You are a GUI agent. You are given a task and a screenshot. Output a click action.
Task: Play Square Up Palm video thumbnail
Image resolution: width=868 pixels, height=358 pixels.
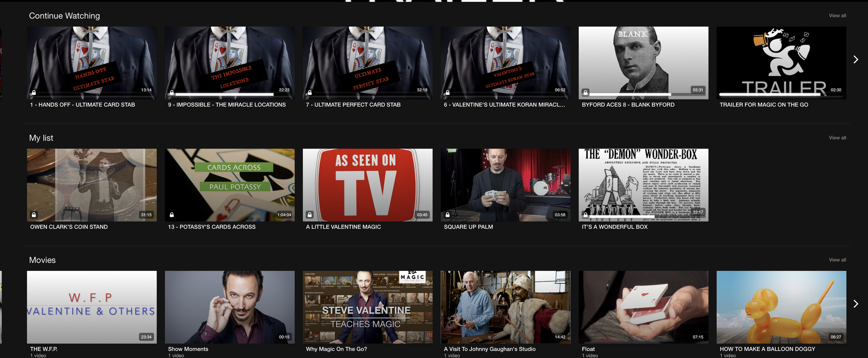pyautogui.click(x=506, y=185)
